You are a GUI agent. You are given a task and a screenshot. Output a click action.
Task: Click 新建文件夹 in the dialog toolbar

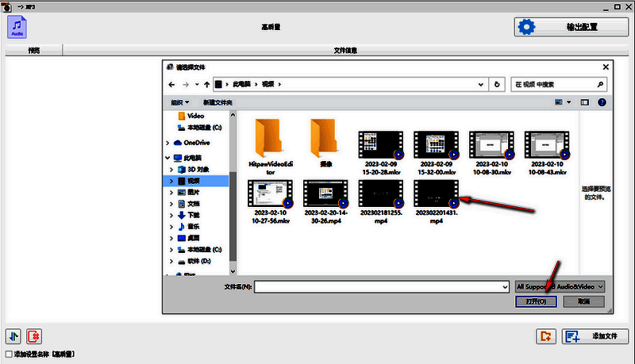coord(217,102)
